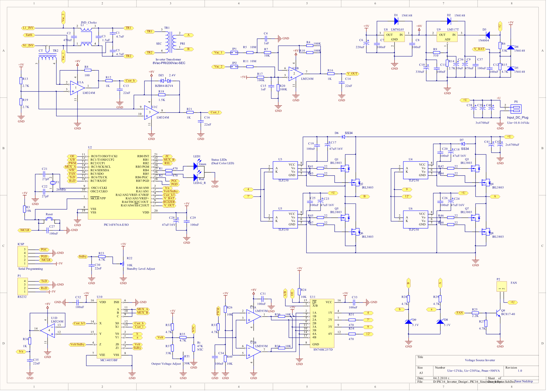547x392 pixels.
Task: Click the Stdby label near R23
Action: coord(82,256)
